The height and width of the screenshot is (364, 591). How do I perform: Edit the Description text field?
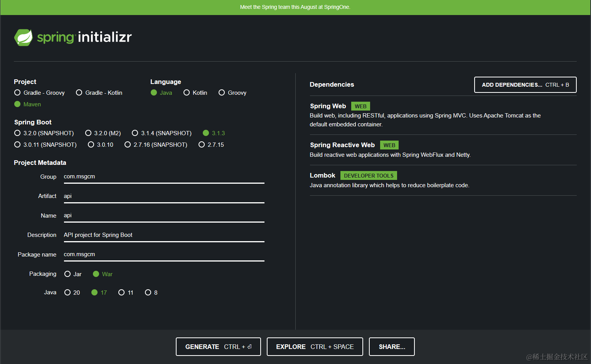coord(164,235)
